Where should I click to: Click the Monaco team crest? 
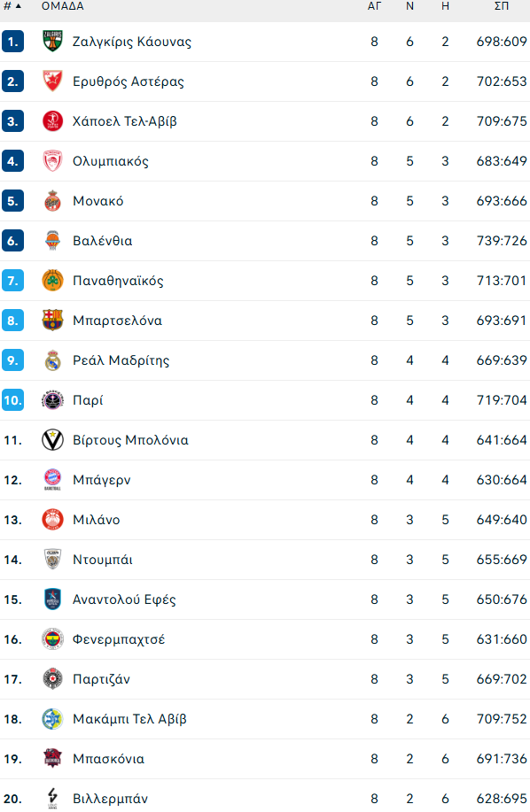(x=52, y=200)
